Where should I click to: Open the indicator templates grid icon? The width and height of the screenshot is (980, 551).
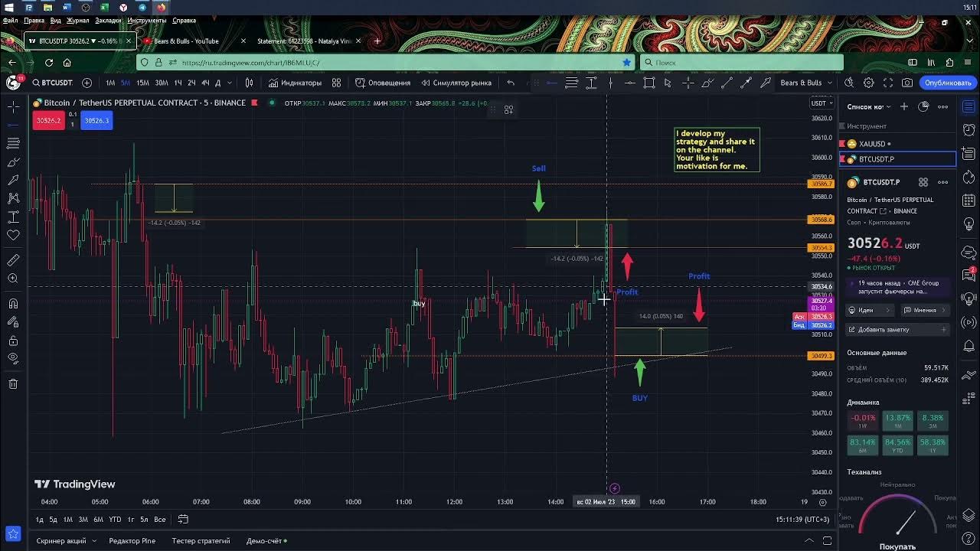[336, 83]
